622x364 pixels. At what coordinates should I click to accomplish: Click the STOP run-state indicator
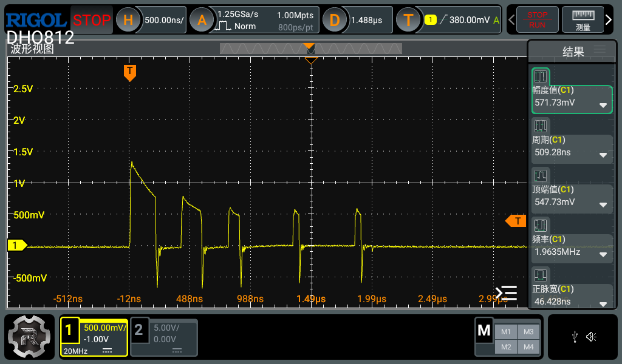[x=92, y=20]
